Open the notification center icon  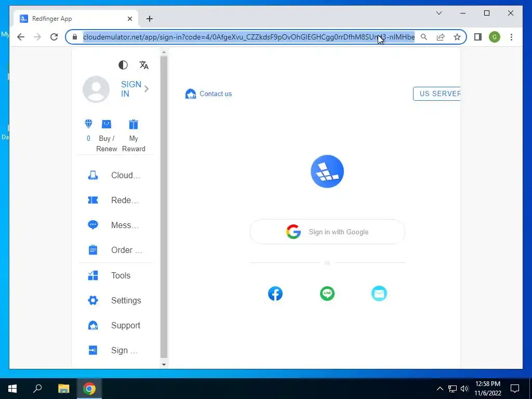coord(515,389)
